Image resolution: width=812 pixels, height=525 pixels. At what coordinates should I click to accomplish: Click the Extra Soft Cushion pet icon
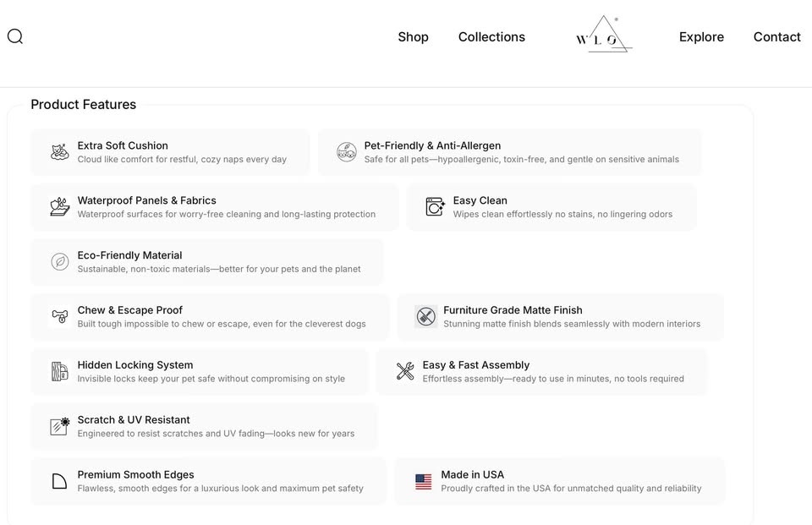pyautogui.click(x=59, y=152)
